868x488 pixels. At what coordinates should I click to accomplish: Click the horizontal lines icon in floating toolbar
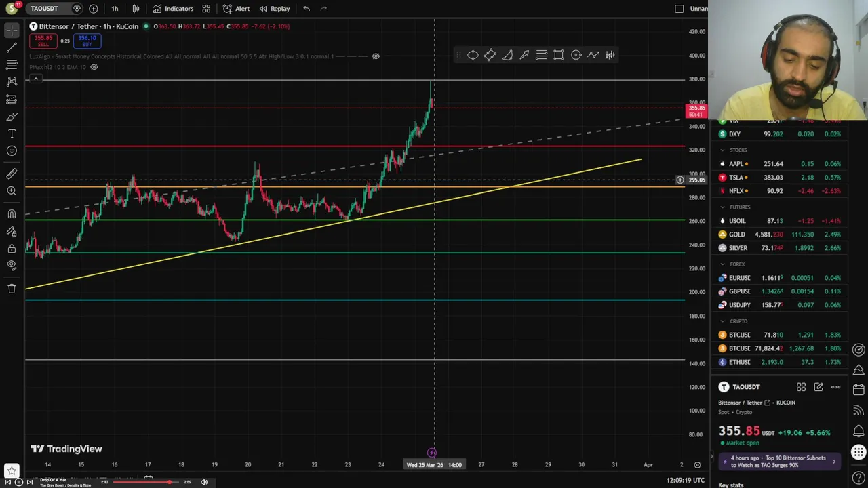[541, 55]
